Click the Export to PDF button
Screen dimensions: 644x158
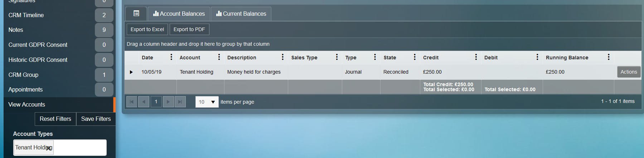[x=189, y=29]
